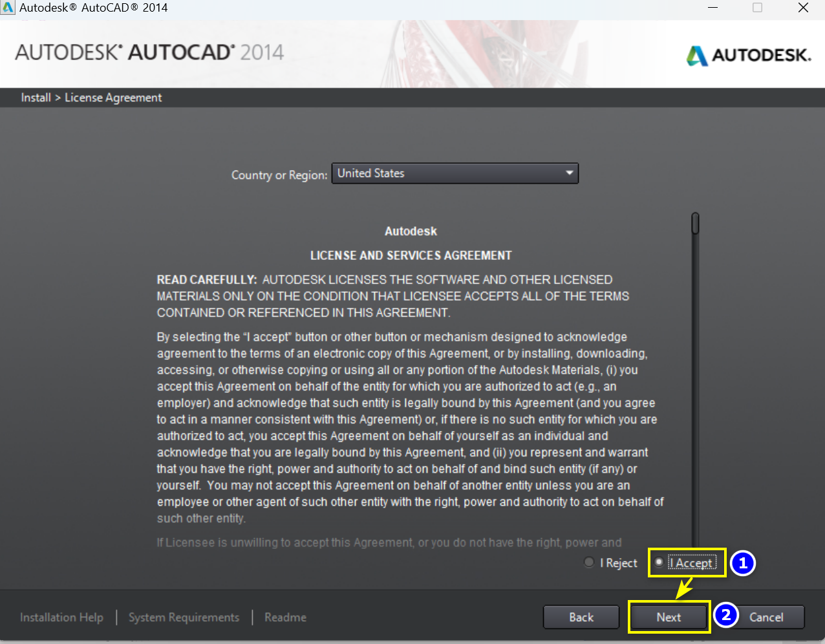
Task: Click the "Country or Region:" label
Action: [x=279, y=175]
